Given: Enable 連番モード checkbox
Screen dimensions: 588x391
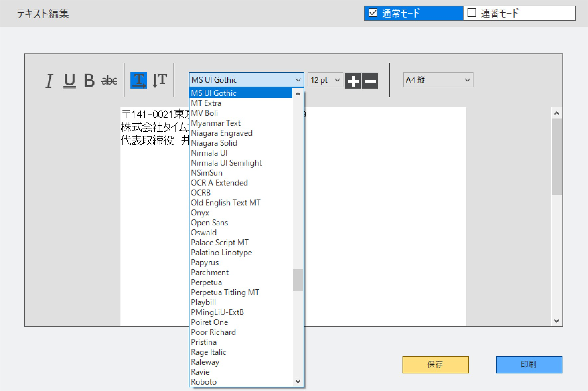Looking at the screenshot, I should coord(472,13).
